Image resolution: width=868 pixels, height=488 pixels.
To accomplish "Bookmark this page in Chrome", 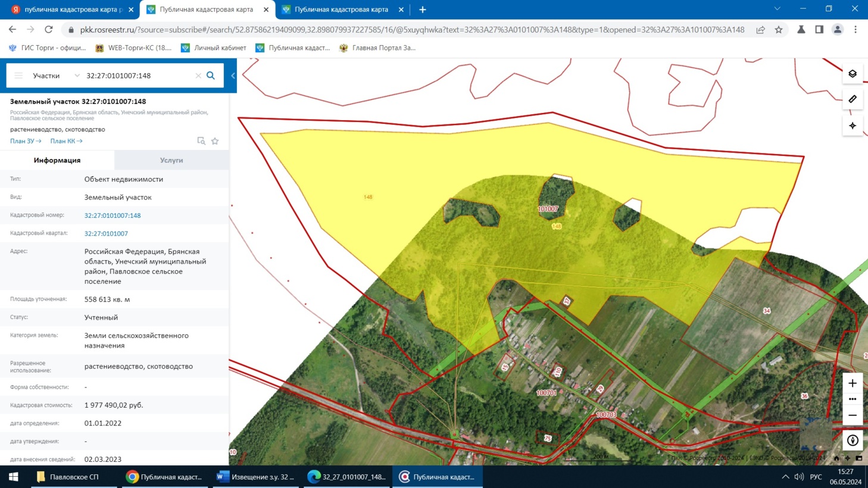I will 779,30.
